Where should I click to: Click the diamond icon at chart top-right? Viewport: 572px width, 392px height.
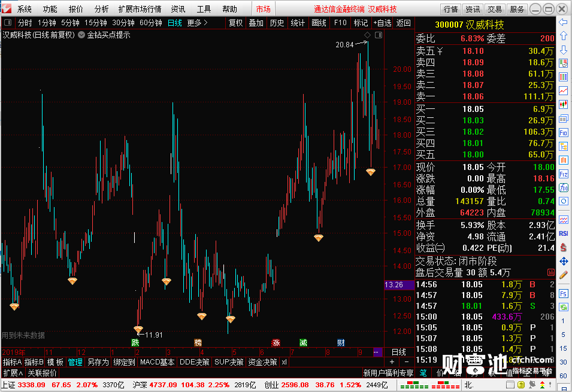[x=367, y=35]
